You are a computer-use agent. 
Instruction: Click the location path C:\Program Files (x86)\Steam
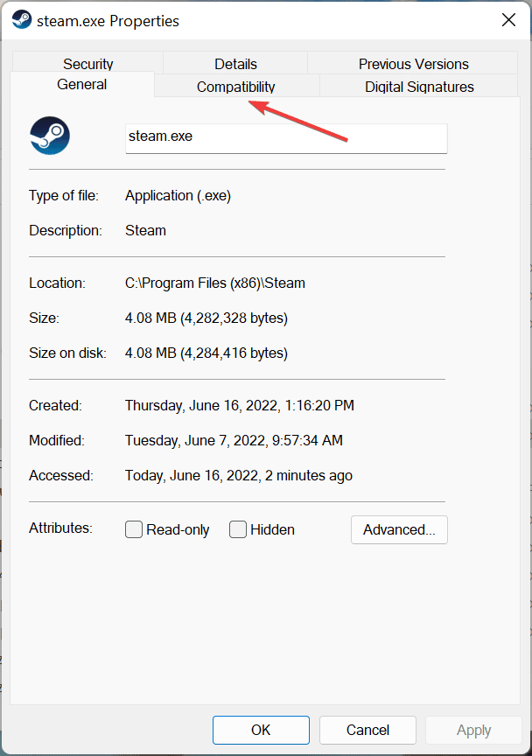point(215,283)
